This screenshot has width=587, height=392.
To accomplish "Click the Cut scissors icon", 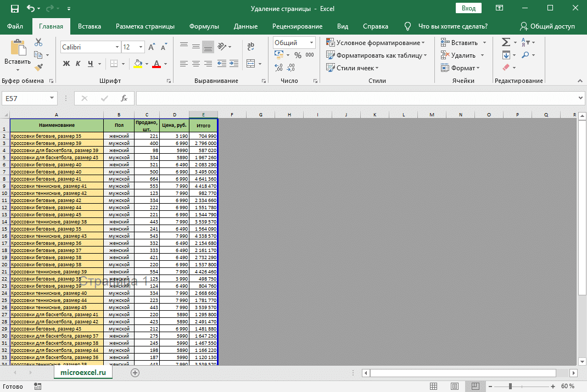I will pos(38,42).
